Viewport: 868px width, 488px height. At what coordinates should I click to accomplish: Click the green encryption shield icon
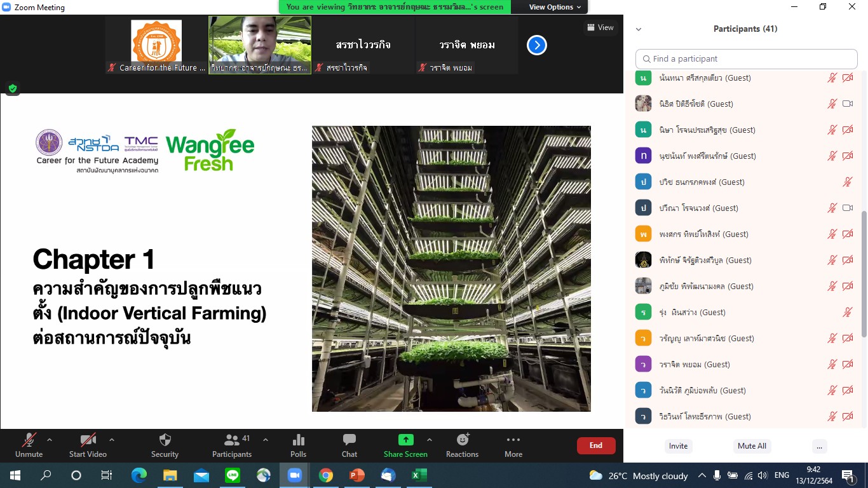(12, 88)
